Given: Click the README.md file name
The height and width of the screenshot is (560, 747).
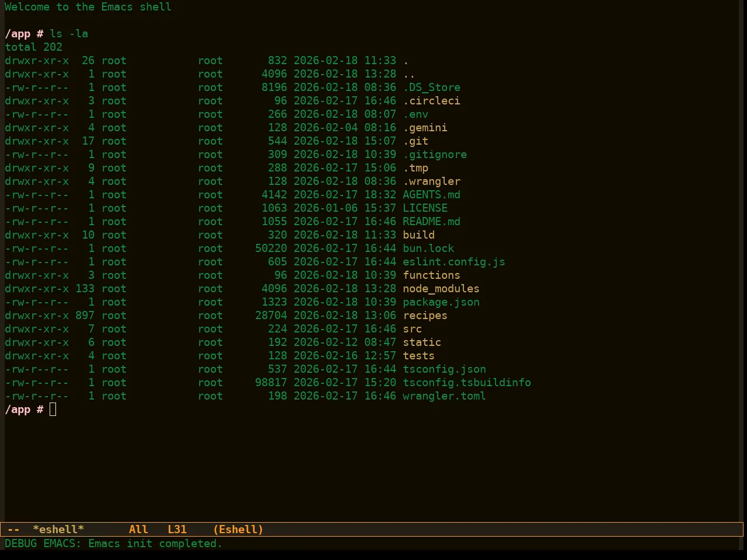Looking at the screenshot, I should coord(432,222).
